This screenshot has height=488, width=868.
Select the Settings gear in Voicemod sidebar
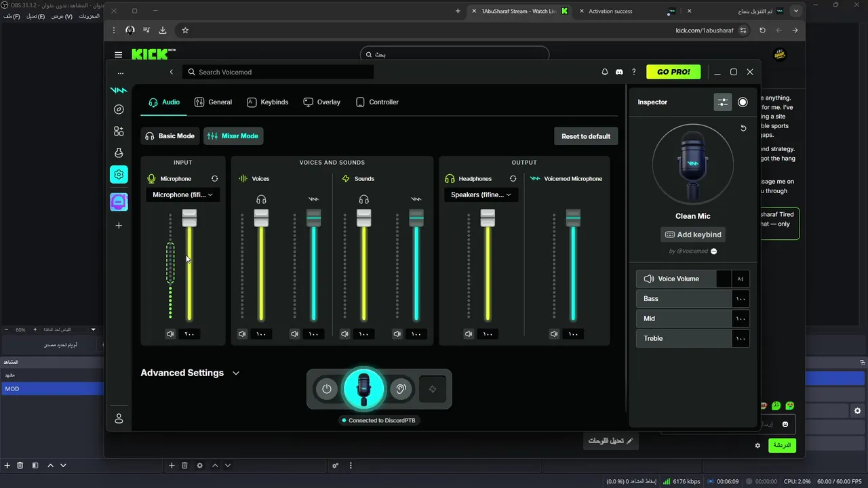tap(119, 175)
